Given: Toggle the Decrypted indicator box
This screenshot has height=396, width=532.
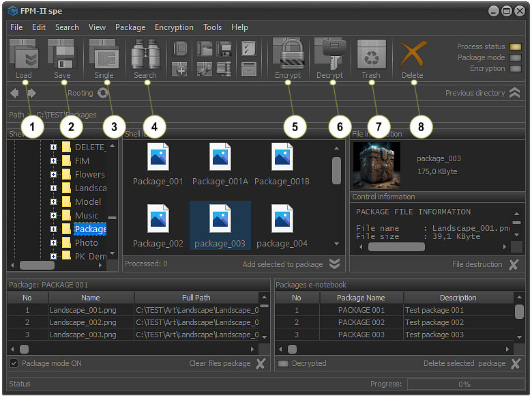Looking at the screenshot, I should 283,364.
